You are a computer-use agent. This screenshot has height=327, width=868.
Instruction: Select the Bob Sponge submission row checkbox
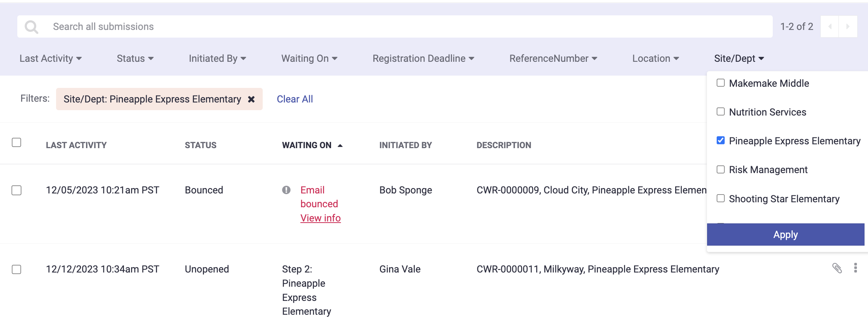17,190
